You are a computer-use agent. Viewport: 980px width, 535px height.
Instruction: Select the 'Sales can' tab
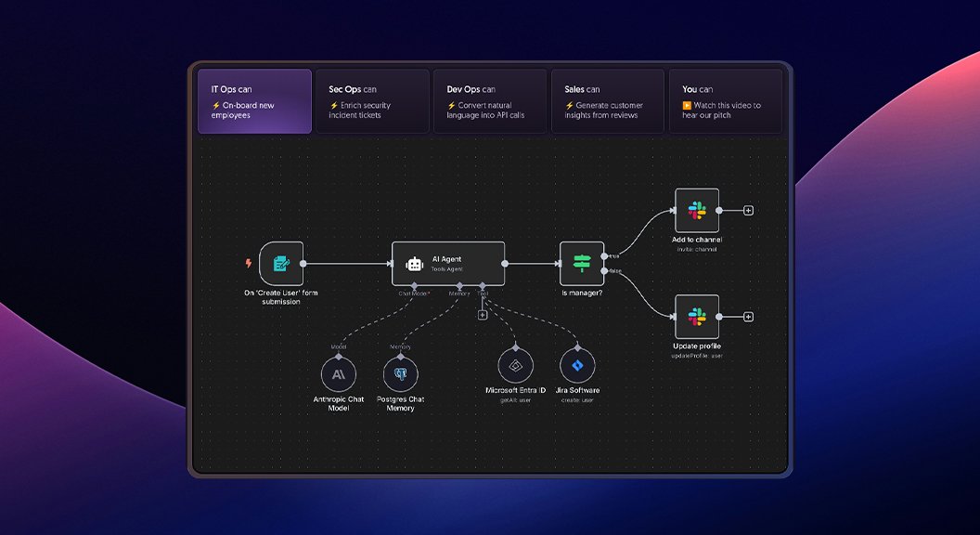[x=608, y=101]
